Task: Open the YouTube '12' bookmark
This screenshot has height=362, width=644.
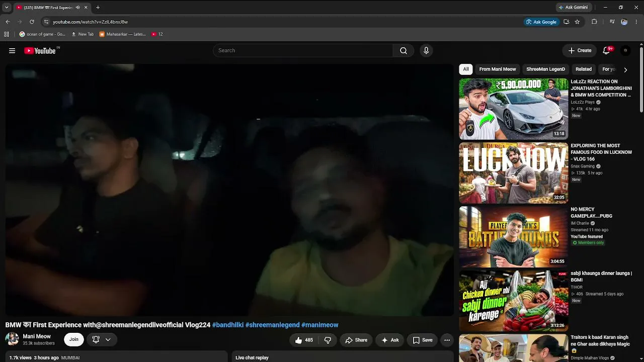Action: pyautogui.click(x=157, y=34)
